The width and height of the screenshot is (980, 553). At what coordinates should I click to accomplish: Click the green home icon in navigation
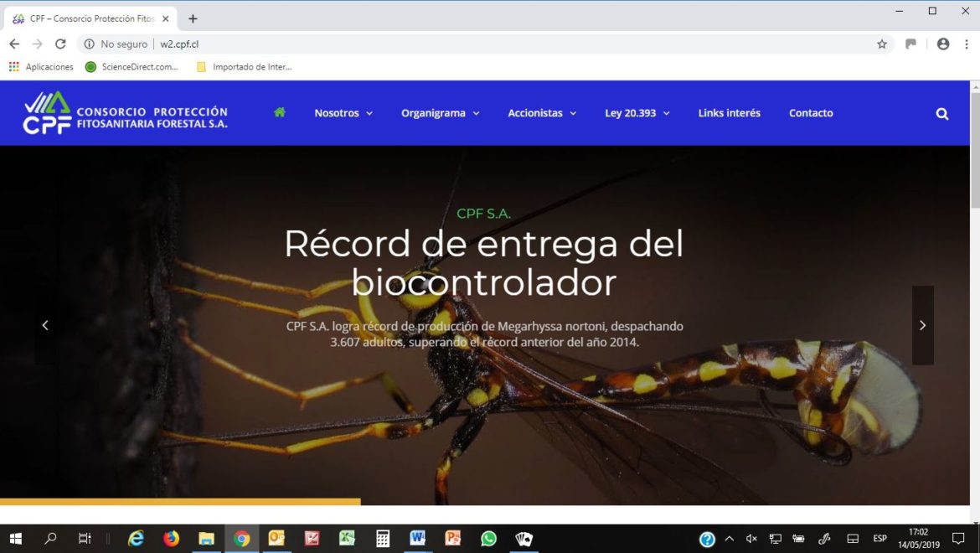[280, 112]
